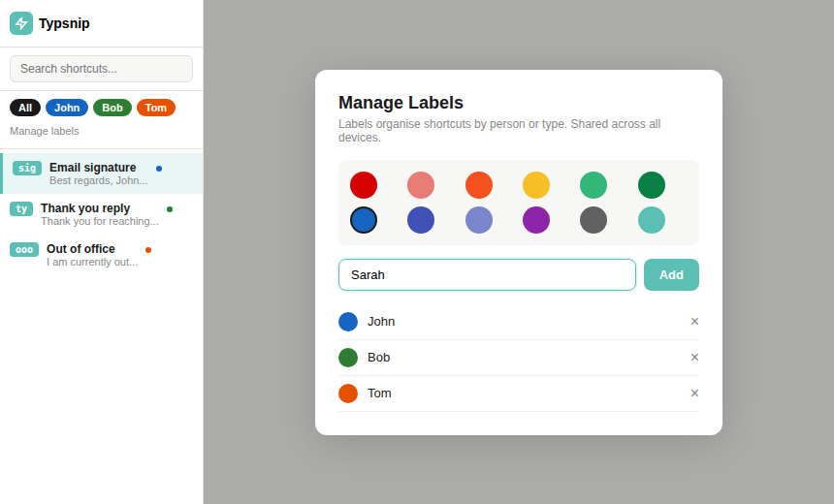Select the teal color swatch

click(x=652, y=220)
